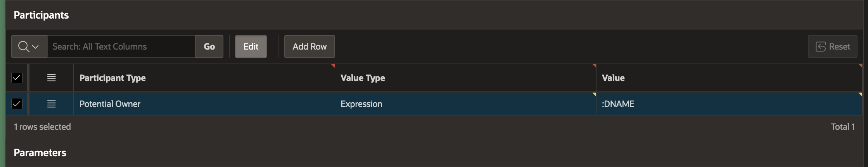Expand the search column dropdown chevron
Screen dimensions: 868x167
click(x=36, y=46)
